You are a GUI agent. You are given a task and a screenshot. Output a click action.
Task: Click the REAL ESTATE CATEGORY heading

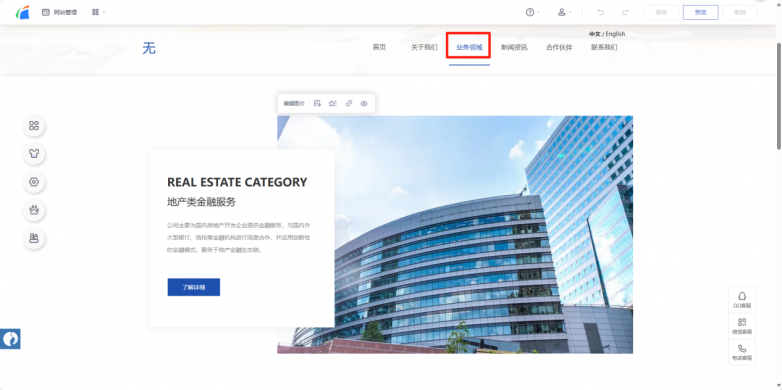237,183
